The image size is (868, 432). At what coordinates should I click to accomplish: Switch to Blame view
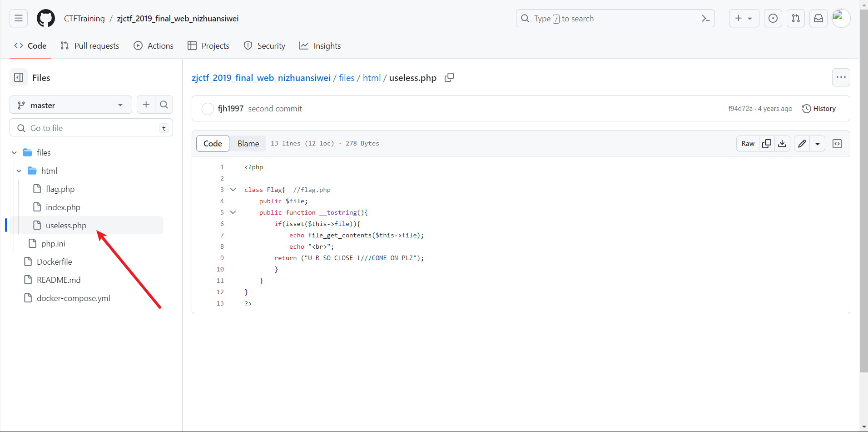tap(248, 144)
